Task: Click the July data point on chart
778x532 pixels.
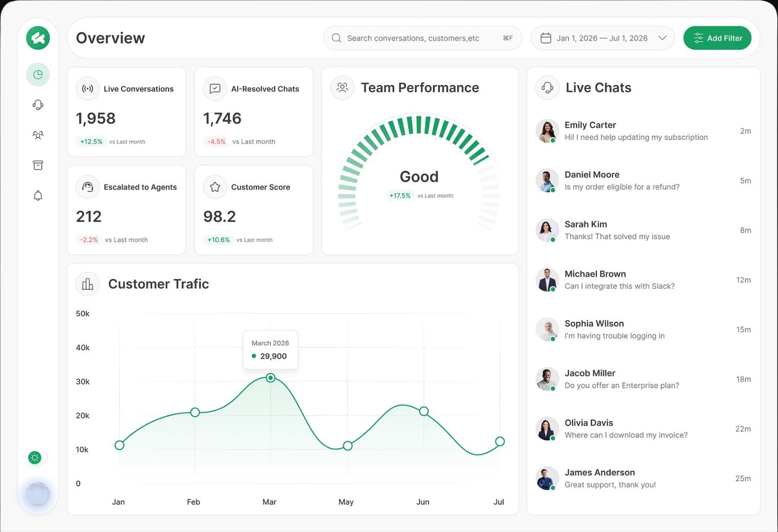Action: [x=500, y=441]
